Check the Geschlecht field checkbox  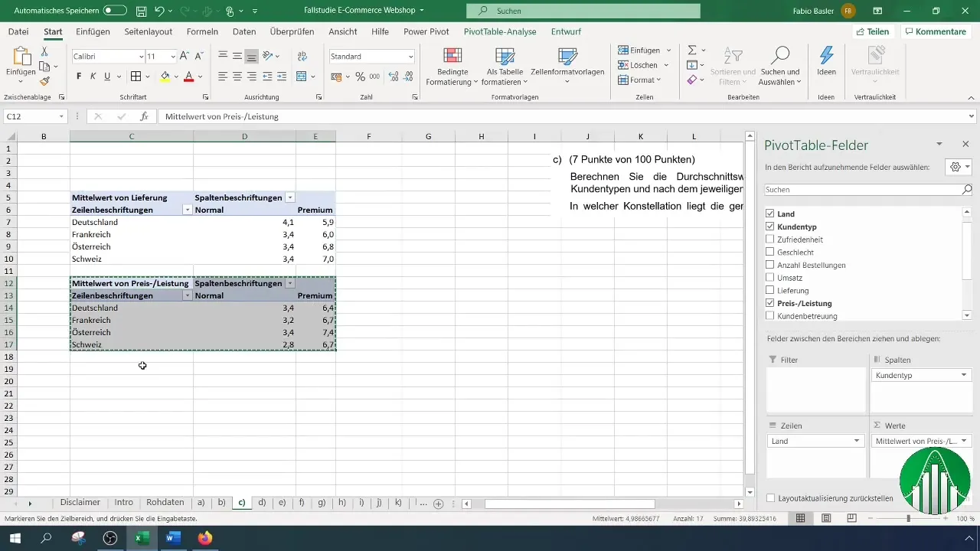[770, 253]
